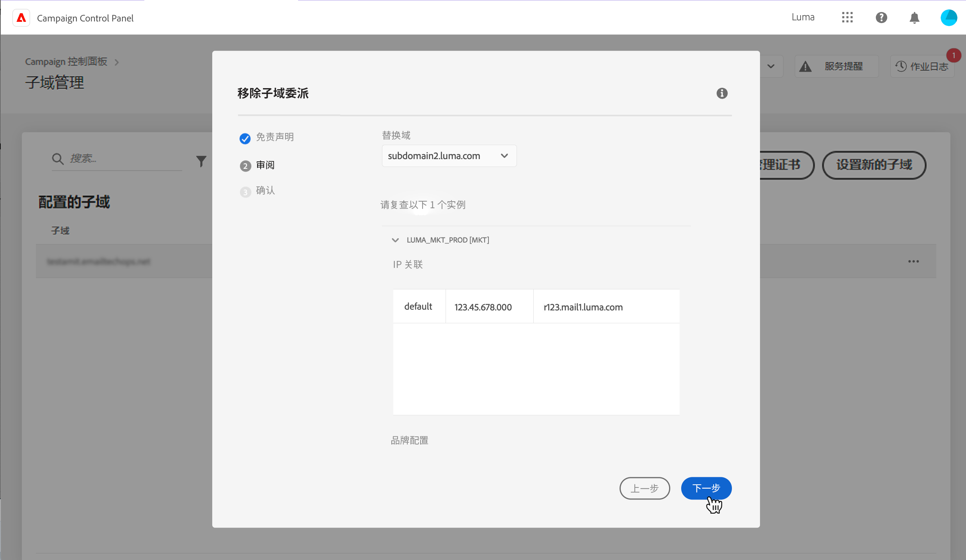This screenshot has width=966, height=560.
Task: Click the Adobe logo icon
Action: (21, 18)
